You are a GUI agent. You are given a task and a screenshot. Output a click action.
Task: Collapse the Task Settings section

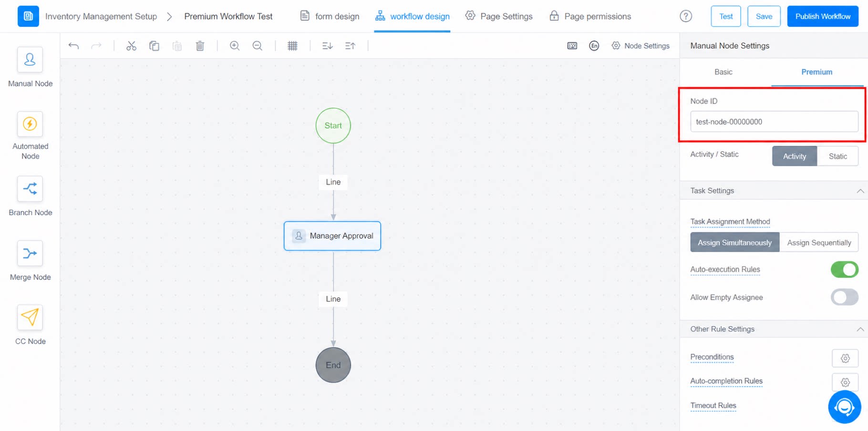point(860,191)
